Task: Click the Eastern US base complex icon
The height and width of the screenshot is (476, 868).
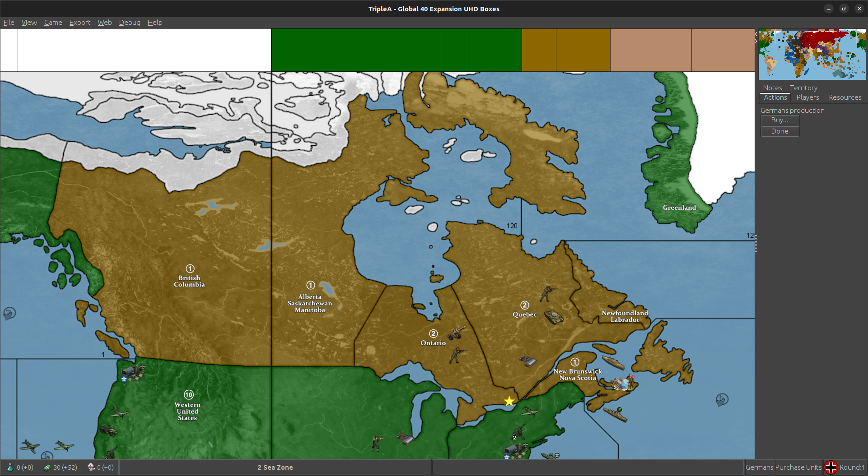Action: pos(516,451)
